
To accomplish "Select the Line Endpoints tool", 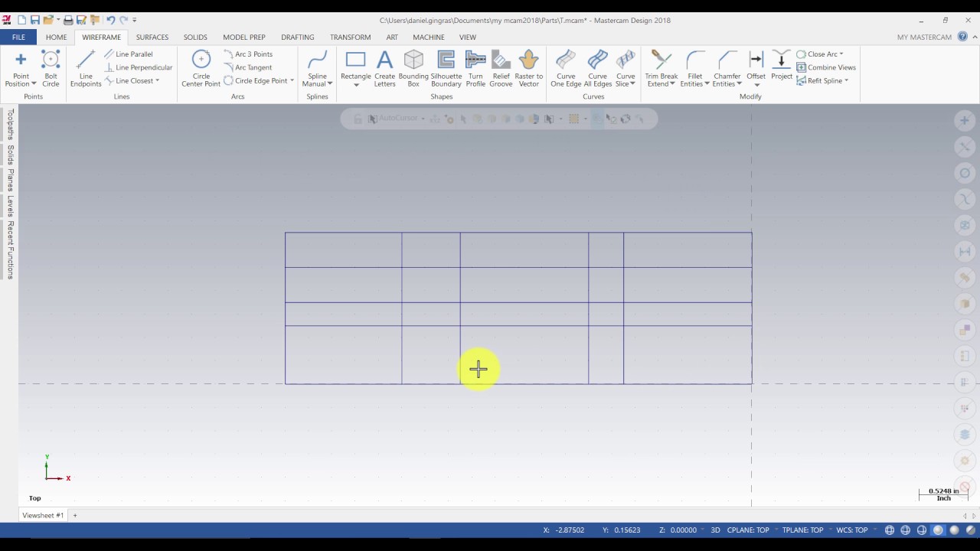I will coord(86,68).
